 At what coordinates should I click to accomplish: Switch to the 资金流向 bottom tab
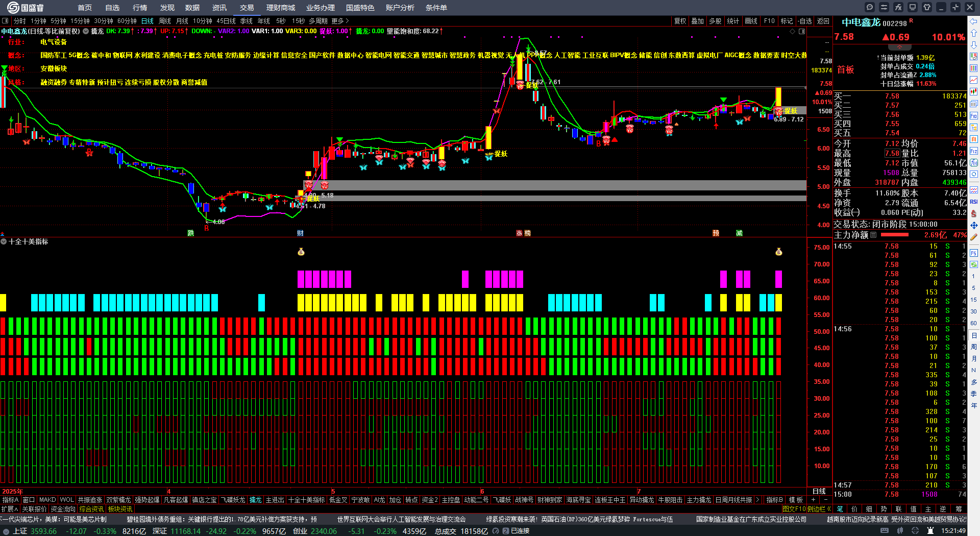coord(63,509)
